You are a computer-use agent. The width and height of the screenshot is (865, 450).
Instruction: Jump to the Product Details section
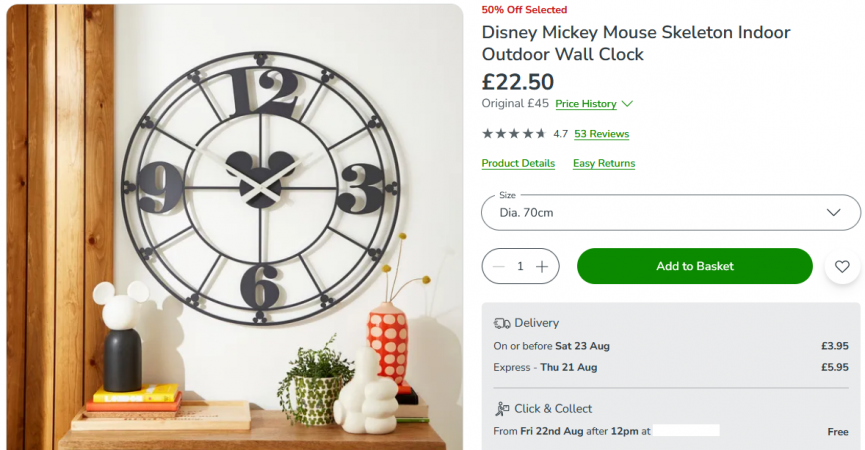518,163
